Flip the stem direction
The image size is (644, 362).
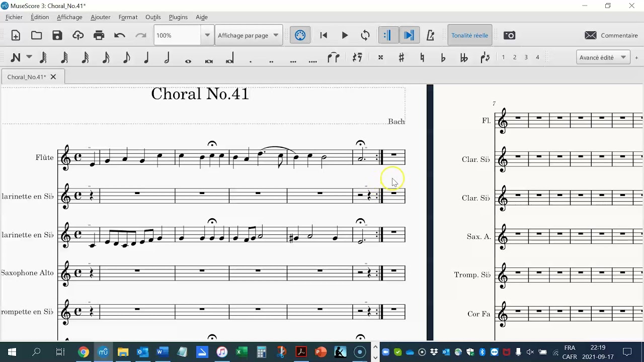click(x=485, y=57)
